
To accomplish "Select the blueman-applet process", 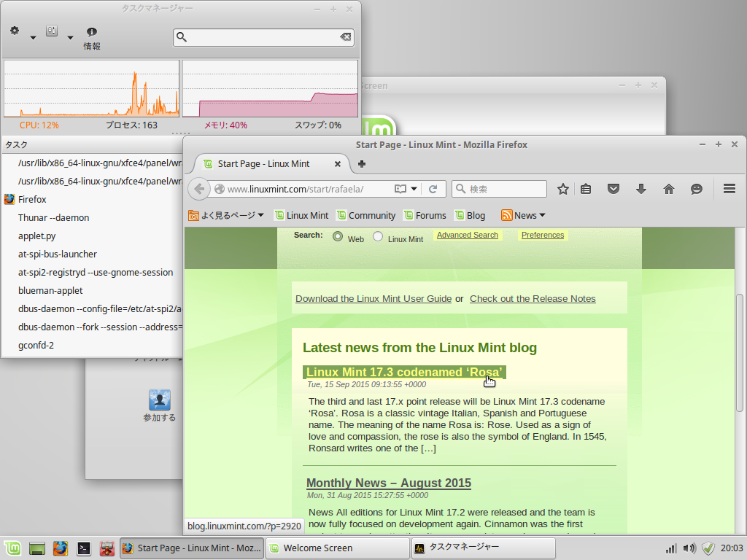I will (x=93, y=290).
